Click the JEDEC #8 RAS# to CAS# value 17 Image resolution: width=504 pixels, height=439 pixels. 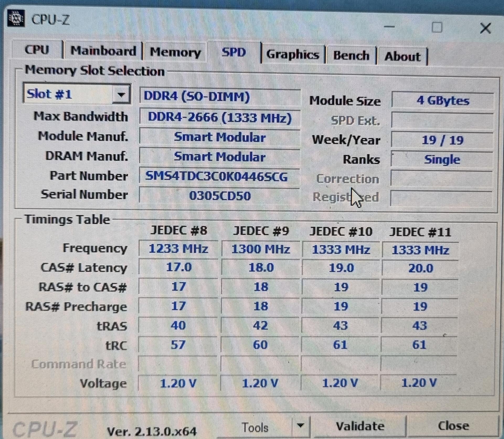(x=178, y=286)
